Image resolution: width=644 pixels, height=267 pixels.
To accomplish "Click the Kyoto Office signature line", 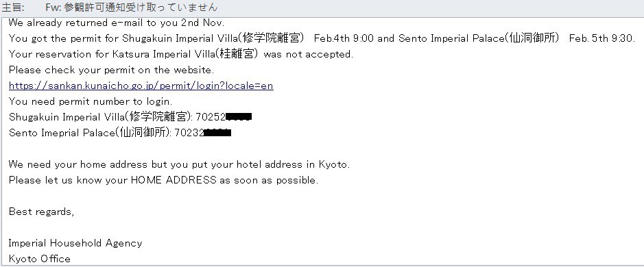I will point(39,259).
